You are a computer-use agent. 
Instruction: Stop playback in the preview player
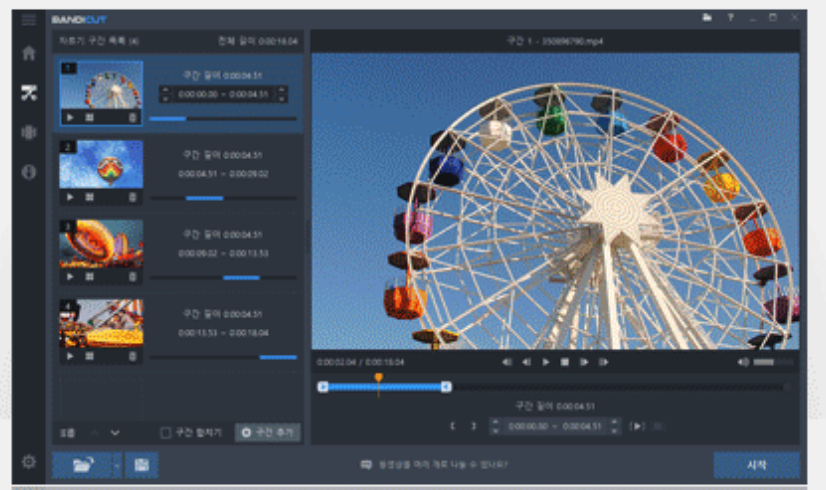(x=565, y=362)
